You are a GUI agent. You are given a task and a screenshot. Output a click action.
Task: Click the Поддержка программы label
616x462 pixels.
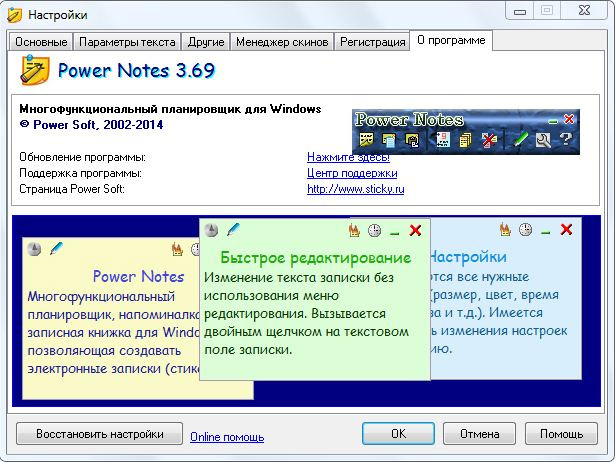point(81,173)
